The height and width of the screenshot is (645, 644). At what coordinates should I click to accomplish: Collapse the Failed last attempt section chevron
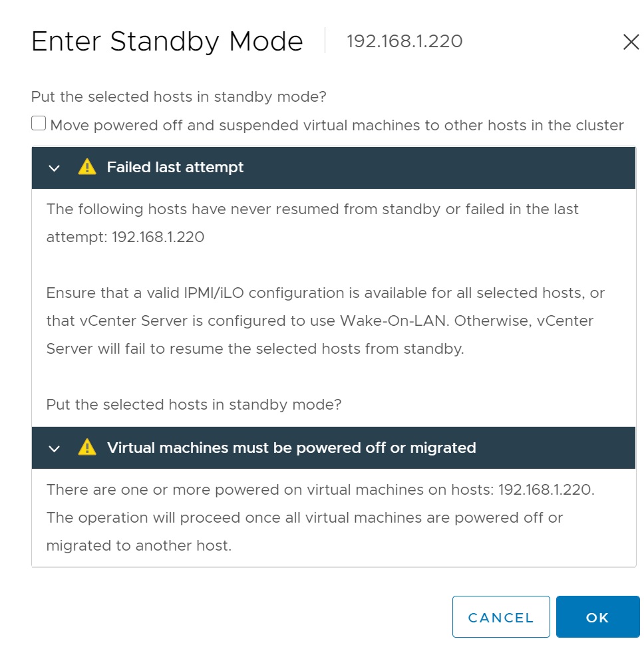tap(55, 168)
